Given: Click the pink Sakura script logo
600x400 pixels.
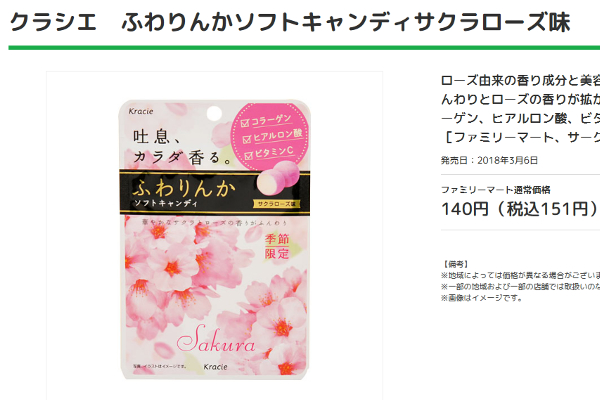Looking at the screenshot, I should coord(216,339).
